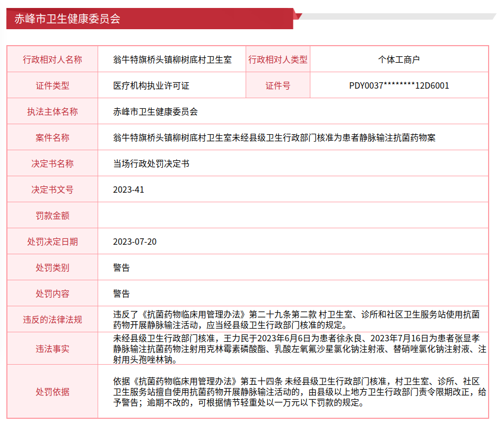Select the label 案件名称
Viewport: 504px width, 422px height.
(53, 137)
